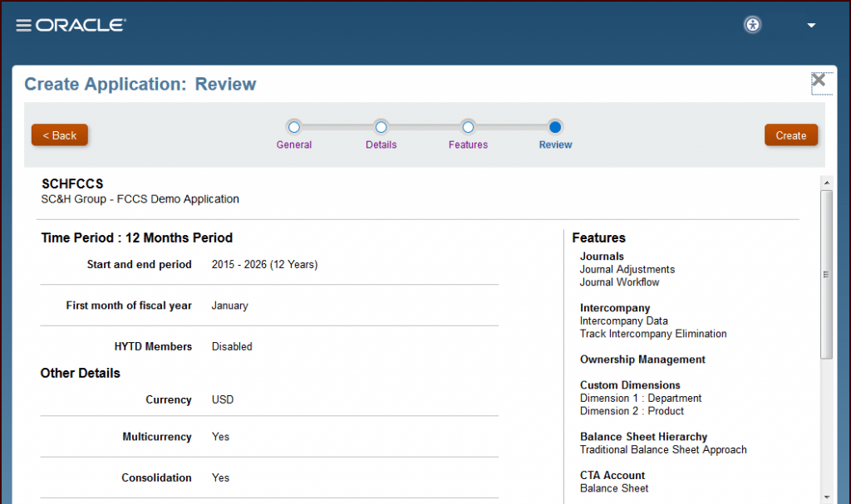Open the Details step label
The image size is (851, 504).
click(x=381, y=144)
